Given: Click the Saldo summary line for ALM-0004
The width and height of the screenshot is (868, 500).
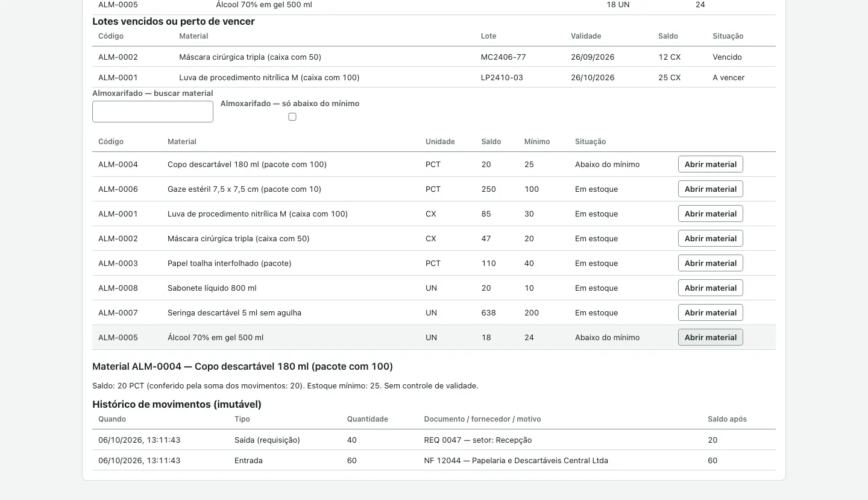Looking at the screenshot, I should click(285, 386).
